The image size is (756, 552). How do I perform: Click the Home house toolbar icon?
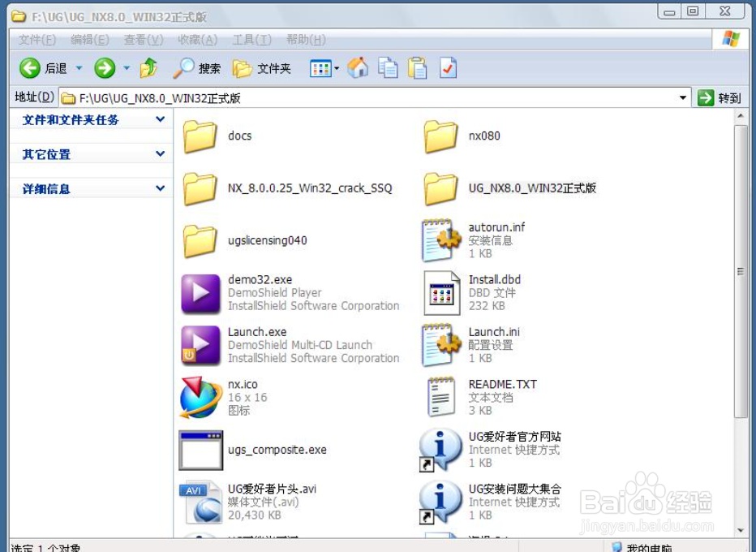358,68
